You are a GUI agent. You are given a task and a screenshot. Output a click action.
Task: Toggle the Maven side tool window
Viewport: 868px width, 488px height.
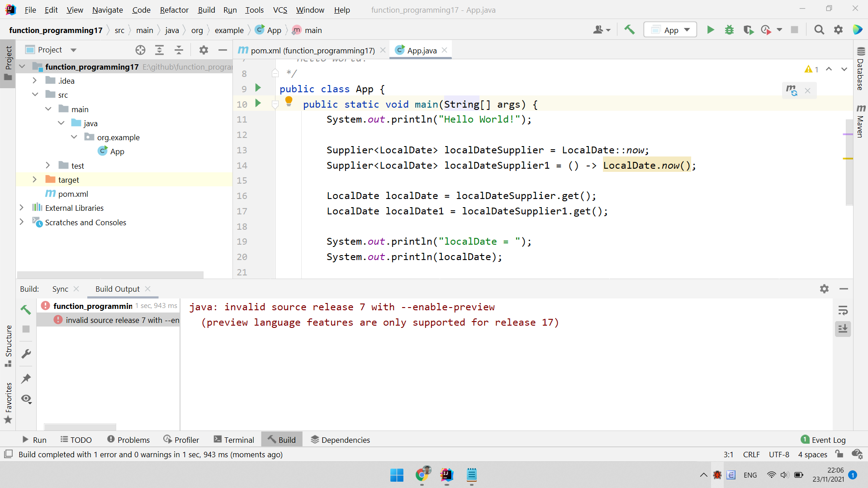[x=860, y=121]
